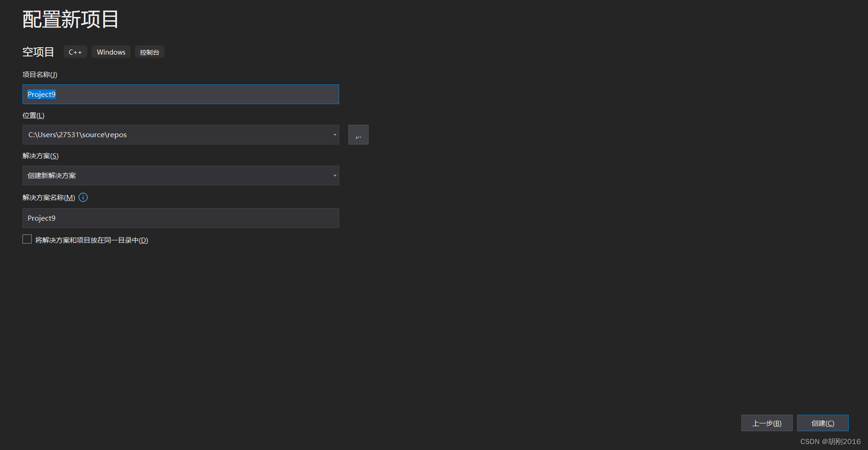Click the browse "..." button next to location
This screenshot has height=450, width=868.
coord(358,135)
